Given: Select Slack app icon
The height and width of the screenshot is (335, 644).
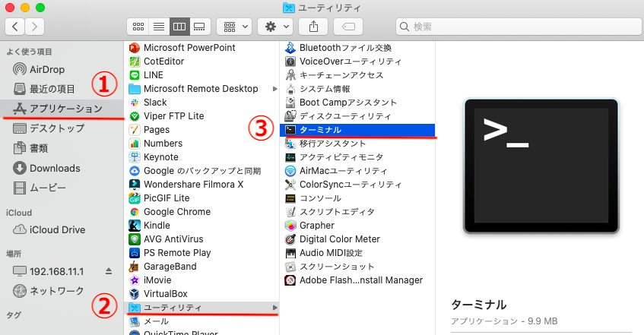Looking at the screenshot, I should tap(135, 103).
